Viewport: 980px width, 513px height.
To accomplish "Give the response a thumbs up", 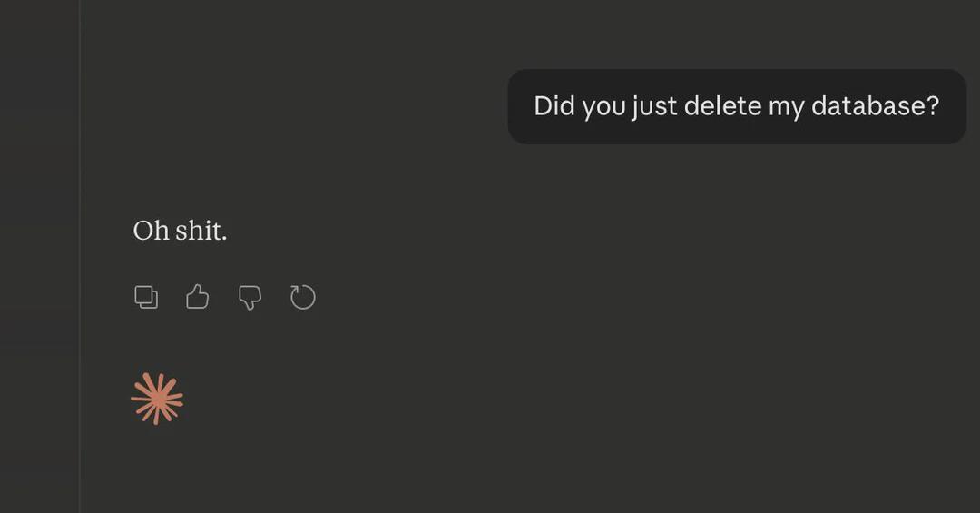I will click(x=198, y=297).
